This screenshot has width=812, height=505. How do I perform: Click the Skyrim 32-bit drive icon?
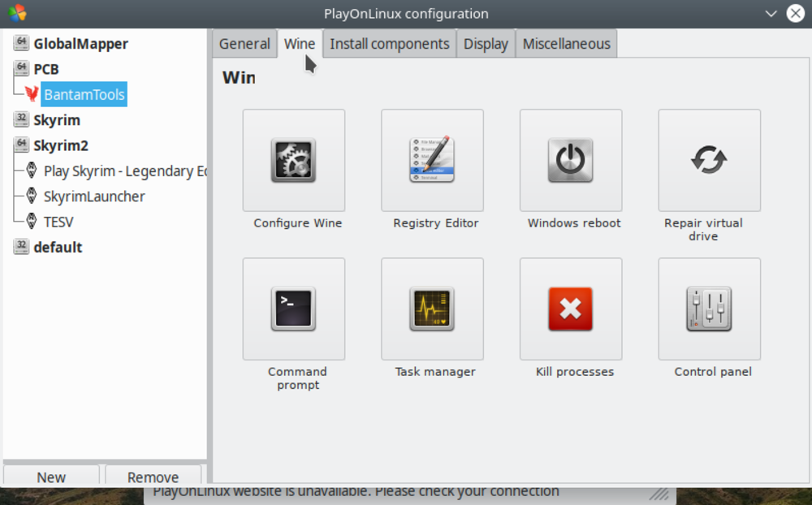(21, 119)
